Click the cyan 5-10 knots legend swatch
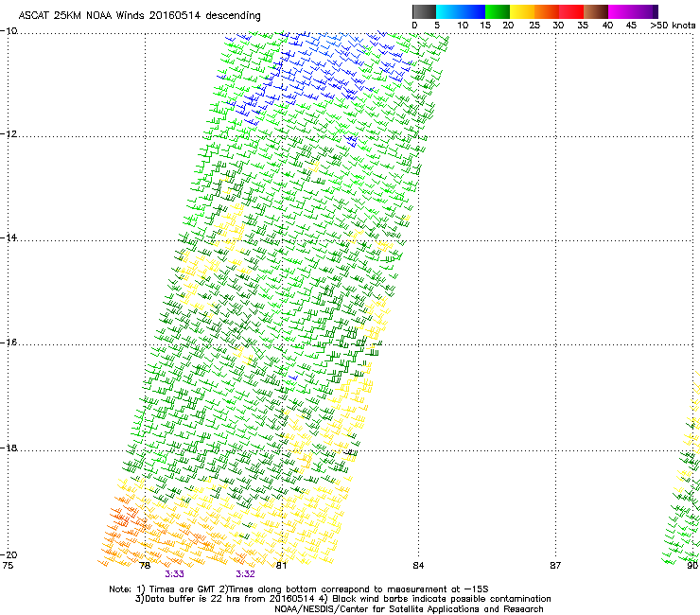700x615 pixels. (448, 11)
